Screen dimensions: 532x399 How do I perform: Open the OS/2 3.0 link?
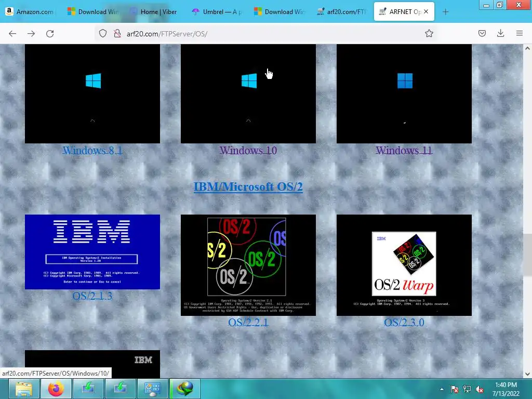click(x=404, y=322)
